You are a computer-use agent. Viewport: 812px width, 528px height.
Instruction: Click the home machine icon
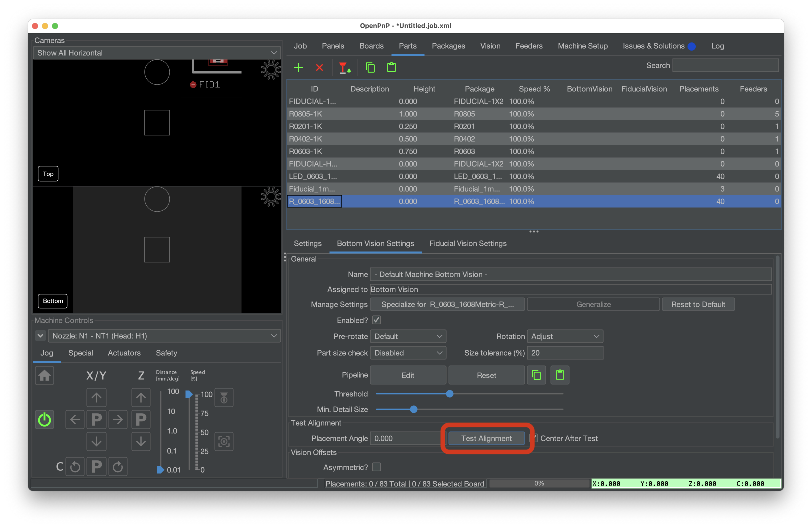[x=44, y=375]
